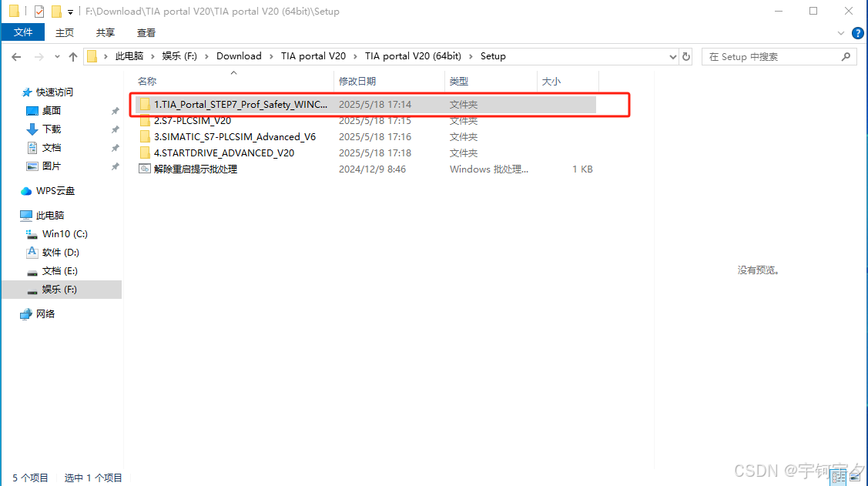Click the 1 KB size cell
This screenshot has width=868, height=486.
click(x=582, y=169)
